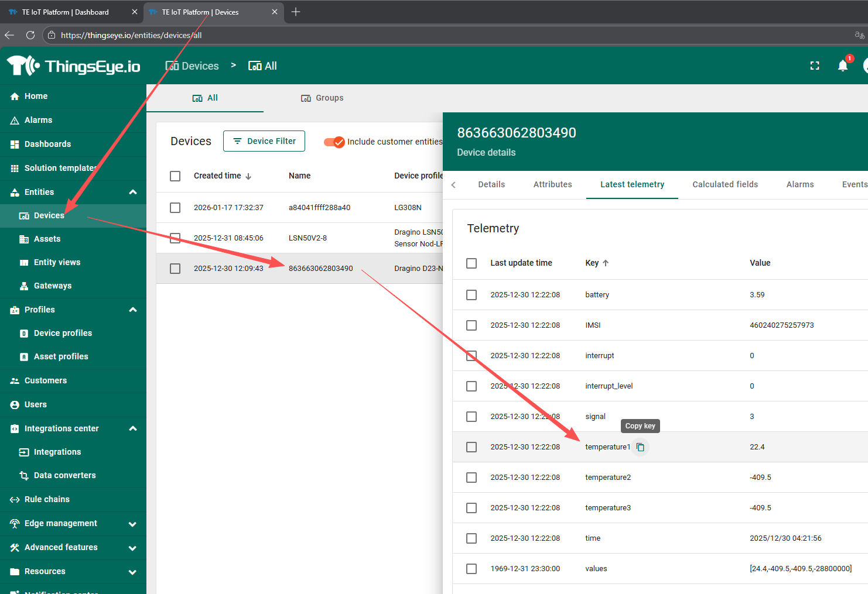Select the LSN50V2-8 device checkbox
868x594 pixels.
point(175,238)
